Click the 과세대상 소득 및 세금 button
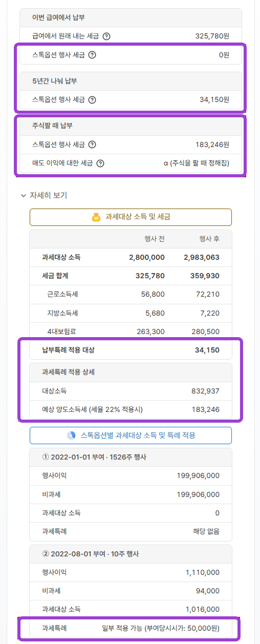The image size is (260, 644). click(x=131, y=217)
